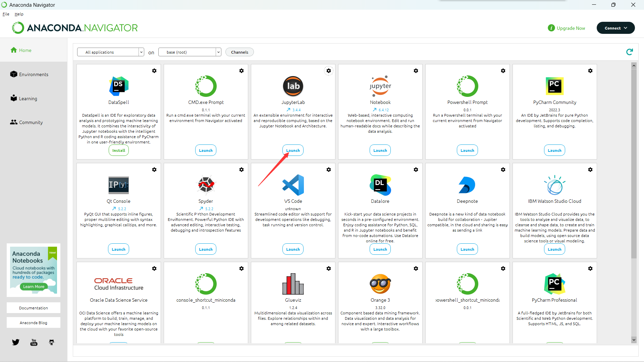This screenshot has width=644, height=362.
Task: Switch to the Environments tab
Action: (x=33, y=74)
